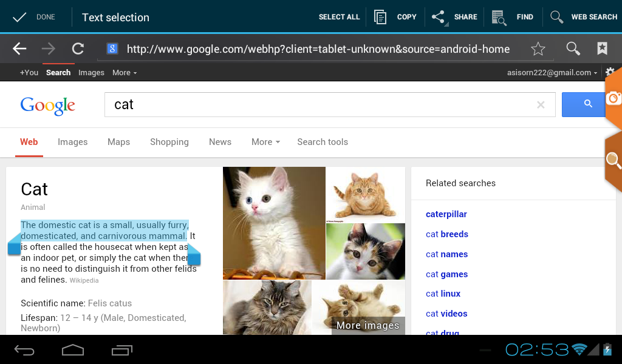Open the Wikipedia source link
The image size is (622, 364).
(x=84, y=280)
